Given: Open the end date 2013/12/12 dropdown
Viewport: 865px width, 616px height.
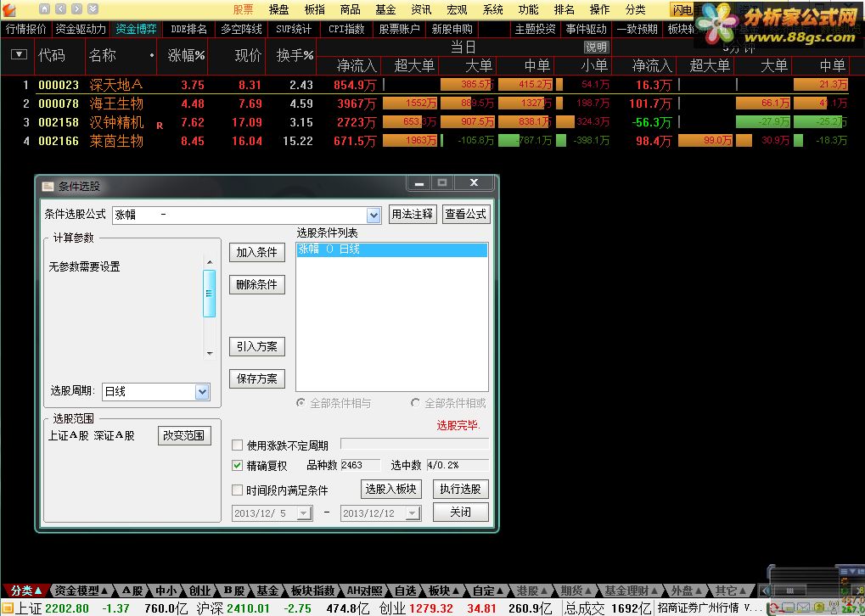Looking at the screenshot, I should pos(413,512).
